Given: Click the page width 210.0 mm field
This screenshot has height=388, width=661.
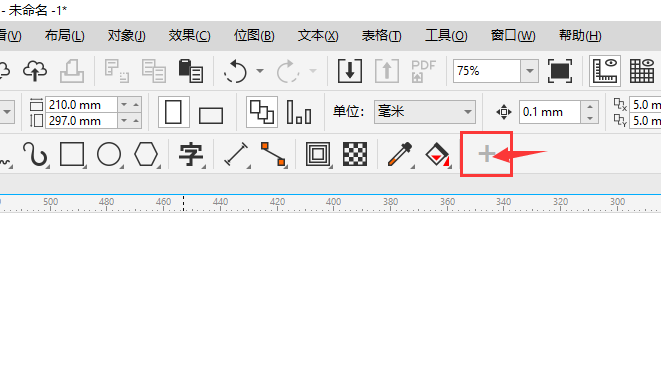Looking at the screenshot, I should click(81, 104).
